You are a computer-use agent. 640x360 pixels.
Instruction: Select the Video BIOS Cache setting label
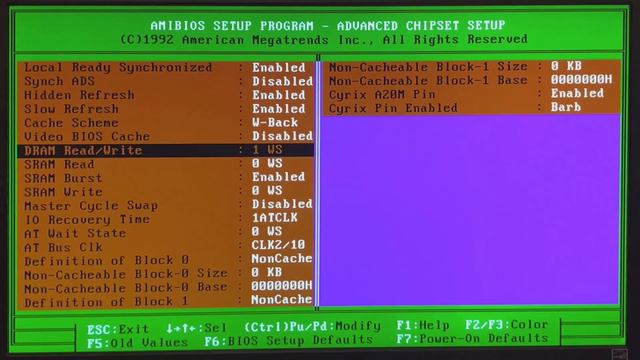87,136
